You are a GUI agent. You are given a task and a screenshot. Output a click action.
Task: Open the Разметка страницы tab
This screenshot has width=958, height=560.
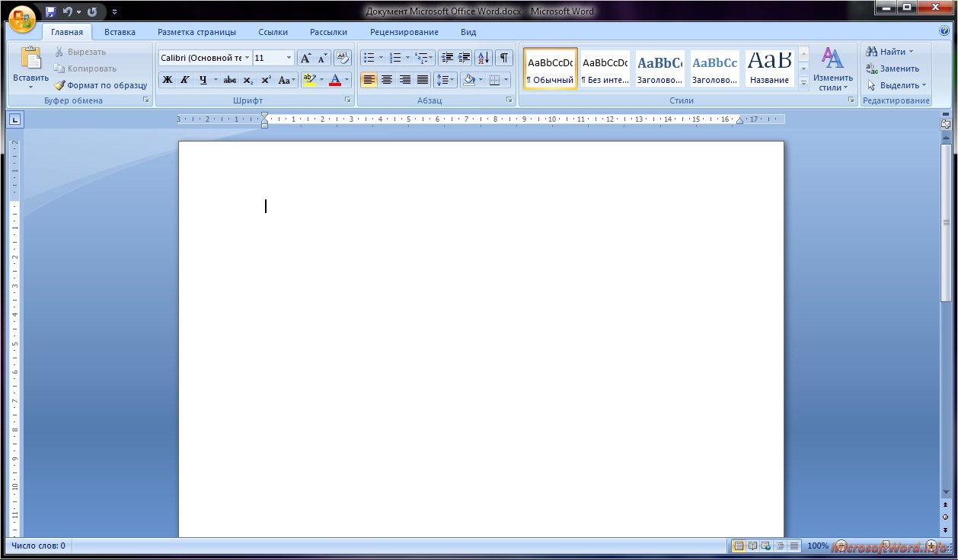tap(196, 32)
